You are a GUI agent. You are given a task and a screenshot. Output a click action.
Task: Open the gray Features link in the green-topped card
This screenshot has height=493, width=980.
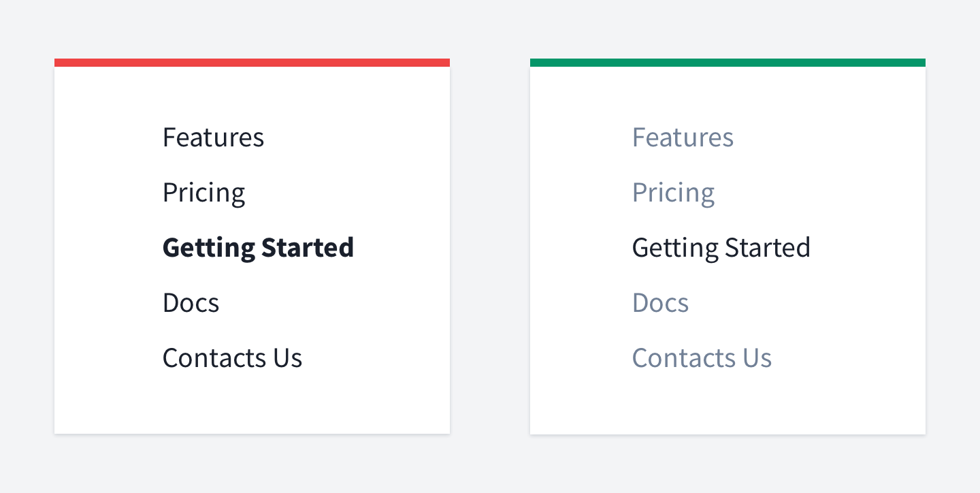pos(683,138)
